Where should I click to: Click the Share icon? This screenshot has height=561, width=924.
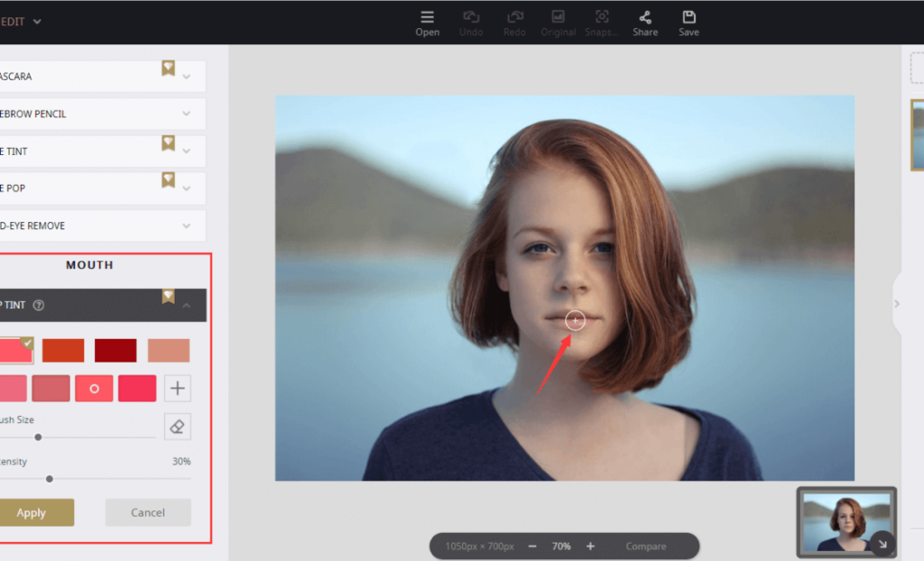pyautogui.click(x=644, y=17)
